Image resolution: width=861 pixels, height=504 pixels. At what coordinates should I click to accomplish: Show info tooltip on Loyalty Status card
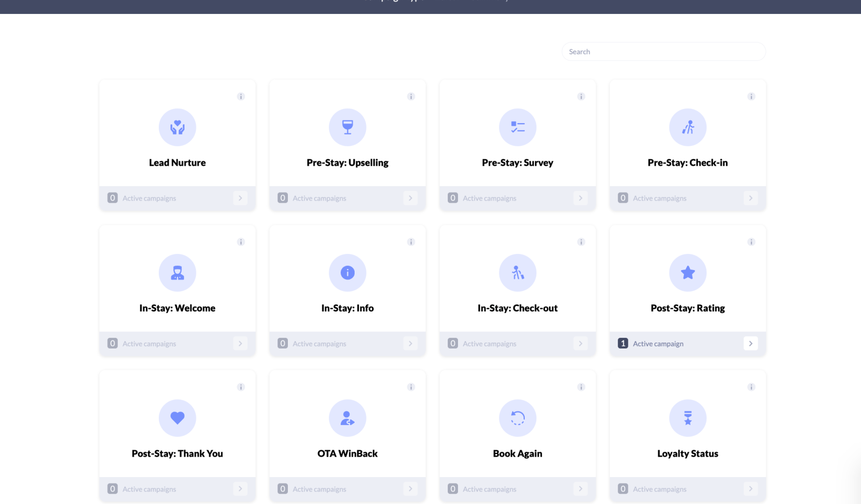tap(751, 387)
